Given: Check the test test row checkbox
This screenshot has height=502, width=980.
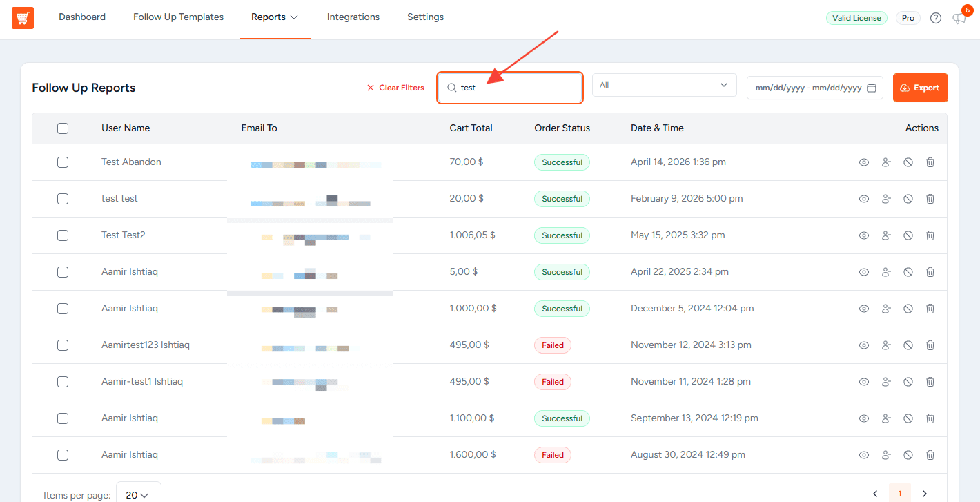Looking at the screenshot, I should pos(63,199).
